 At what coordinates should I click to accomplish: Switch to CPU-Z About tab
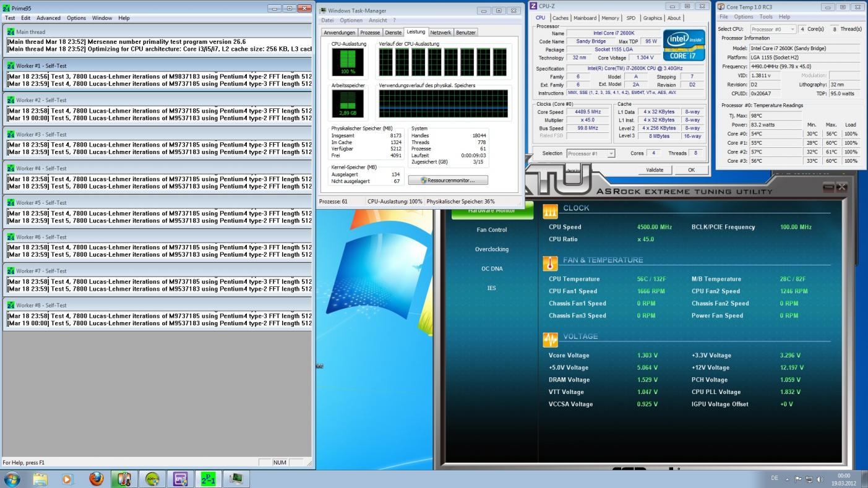(674, 18)
